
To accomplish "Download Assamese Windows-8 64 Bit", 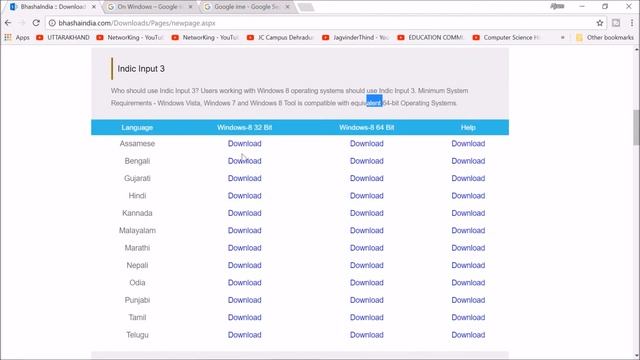I will [367, 143].
